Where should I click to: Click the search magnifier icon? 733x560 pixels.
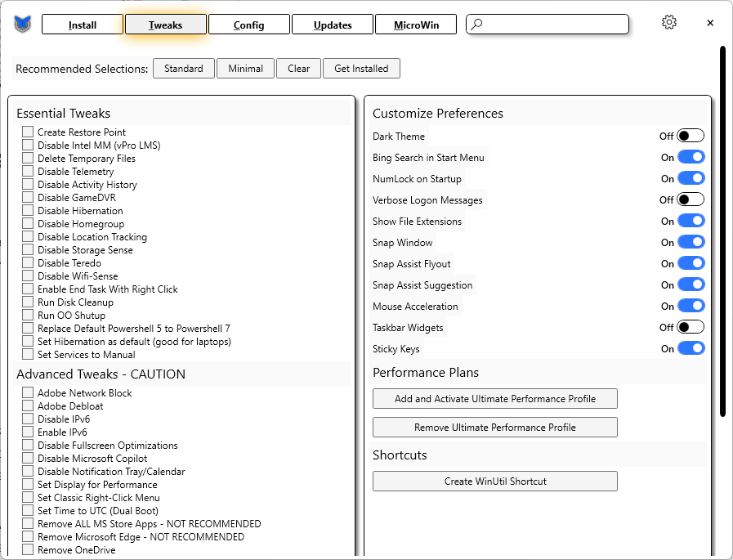478,25
